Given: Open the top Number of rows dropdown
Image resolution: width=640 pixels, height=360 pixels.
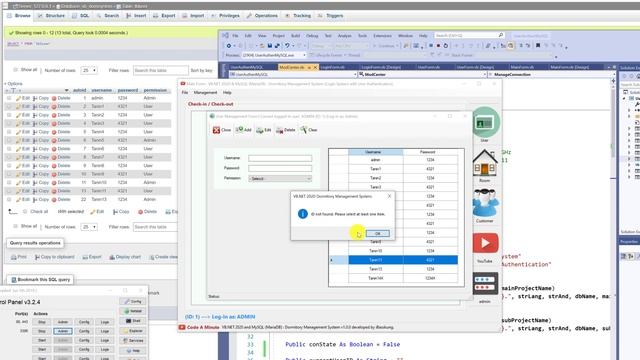Looking at the screenshot, I should 89,70.
